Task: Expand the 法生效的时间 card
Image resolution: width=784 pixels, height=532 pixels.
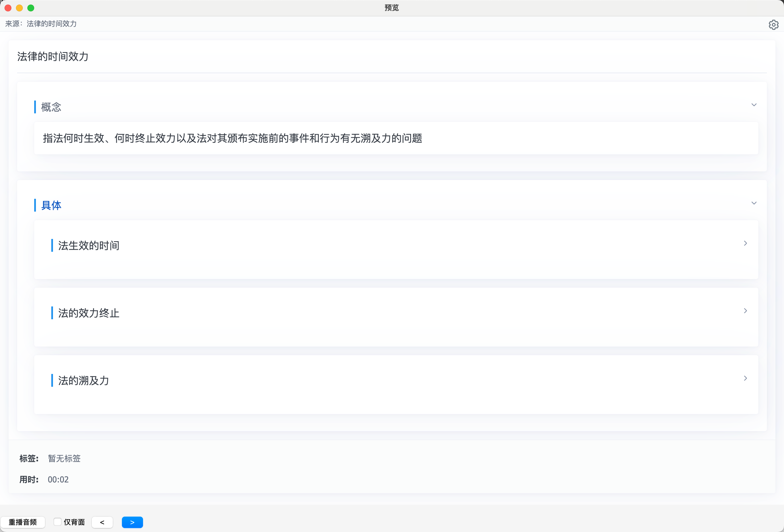Action: [x=746, y=243]
